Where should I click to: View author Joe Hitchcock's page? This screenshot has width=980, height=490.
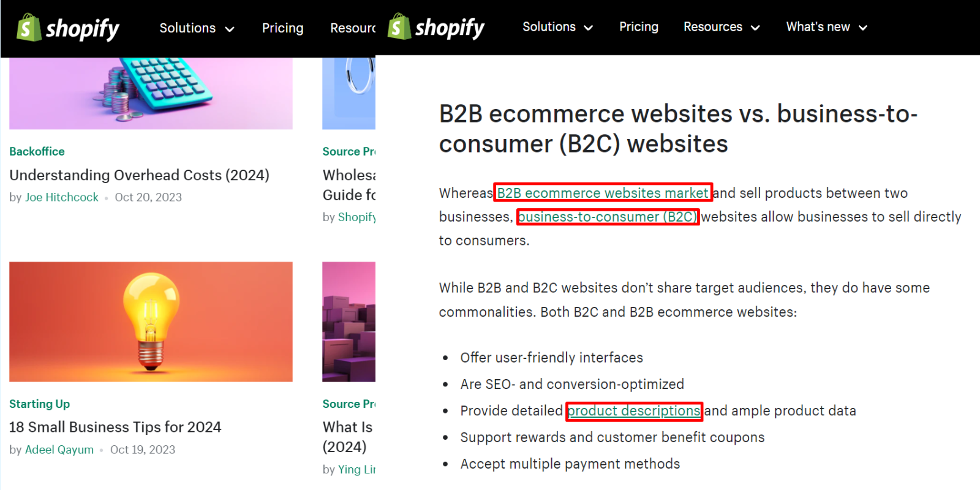[x=61, y=197]
